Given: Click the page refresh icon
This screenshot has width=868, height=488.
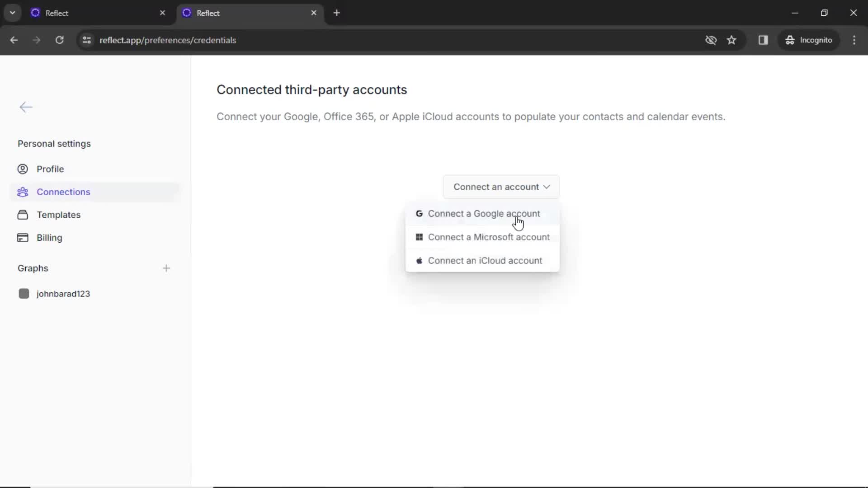Looking at the screenshot, I should pyautogui.click(x=59, y=40).
